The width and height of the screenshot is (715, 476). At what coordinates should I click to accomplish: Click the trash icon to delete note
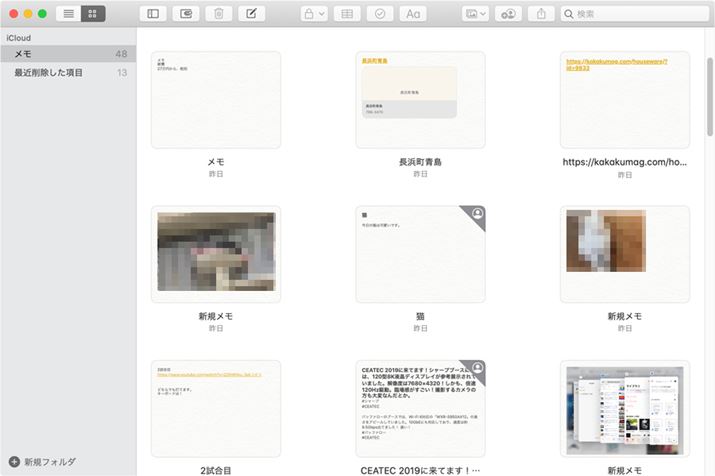click(218, 14)
